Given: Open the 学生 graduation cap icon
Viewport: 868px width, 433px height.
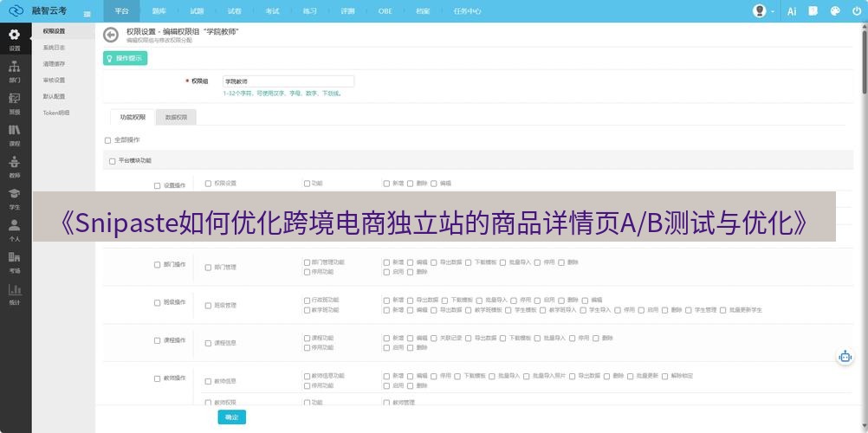Looking at the screenshot, I should point(15,198).
